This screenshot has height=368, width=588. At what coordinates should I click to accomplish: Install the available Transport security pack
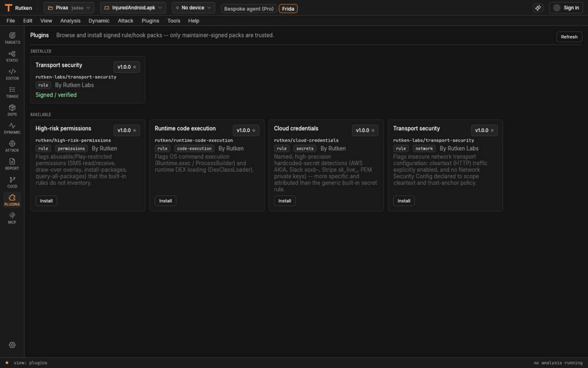tap(404, 201)
